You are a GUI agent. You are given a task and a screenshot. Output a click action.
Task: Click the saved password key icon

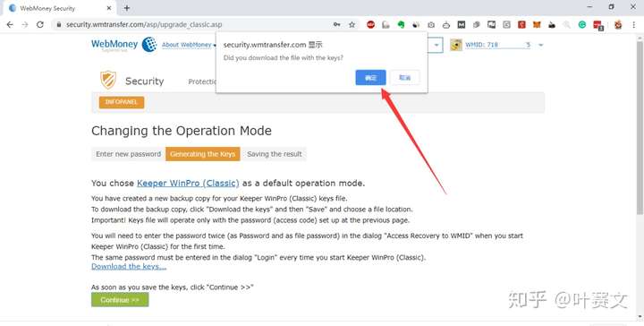pos(337,25)
